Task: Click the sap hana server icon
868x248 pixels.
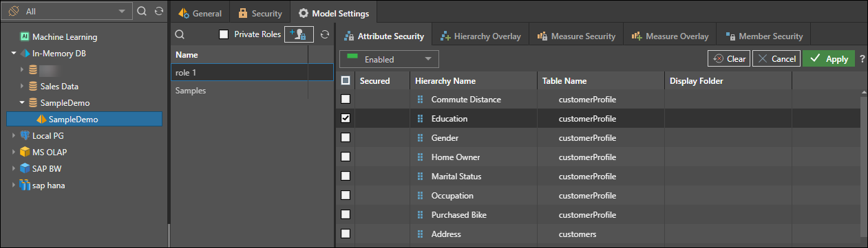Action: [x=25, y=185]
